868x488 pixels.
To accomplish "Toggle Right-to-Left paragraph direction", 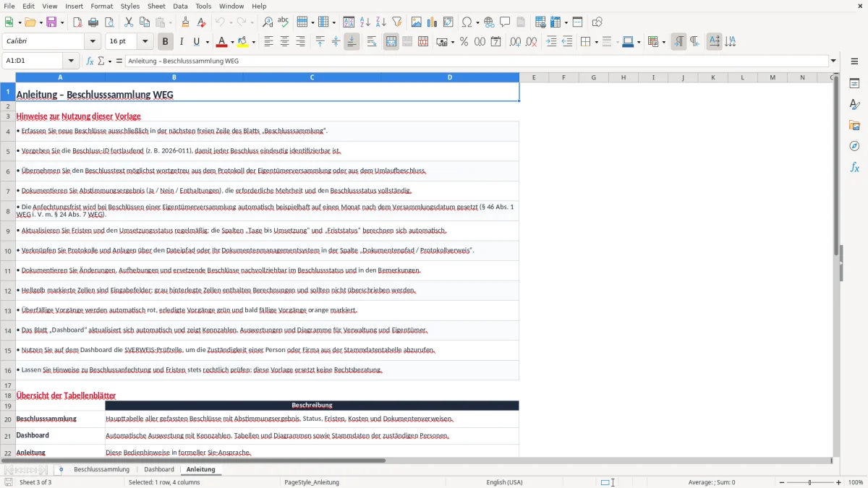I will point(694,42).
